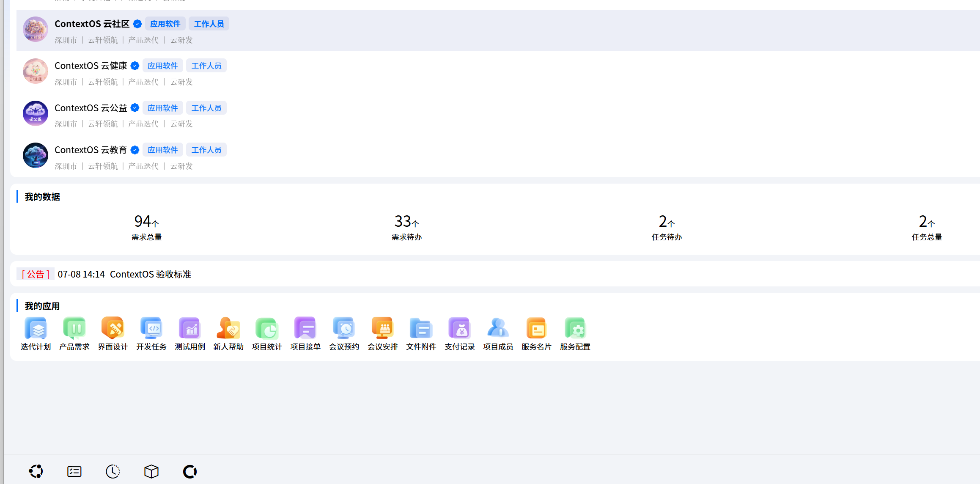Open the 支付记录 app icon
Viewport: 980px width, 484px height.
pos(459,329)
